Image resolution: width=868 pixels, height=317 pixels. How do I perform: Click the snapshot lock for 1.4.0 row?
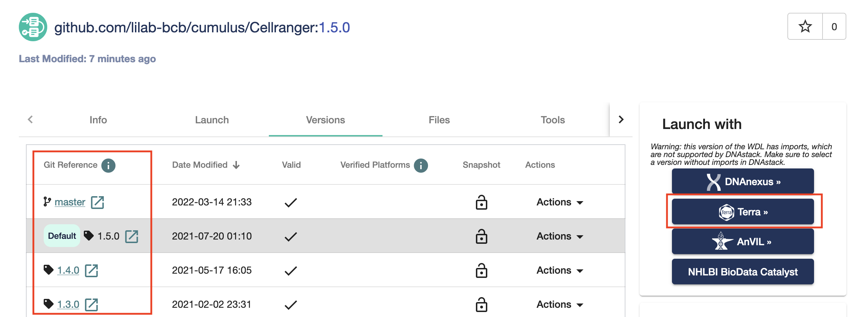481,270
